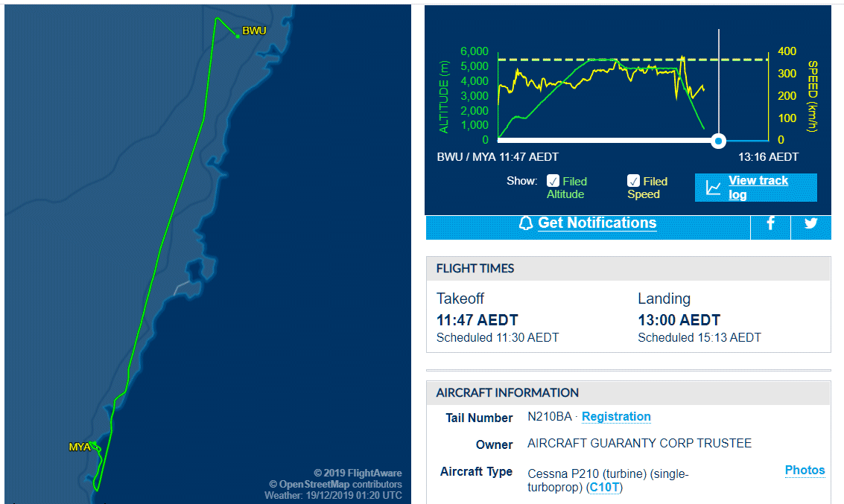Click the Twitter share icon
This screenshot has width=844, height=504.
pos(810,223)
